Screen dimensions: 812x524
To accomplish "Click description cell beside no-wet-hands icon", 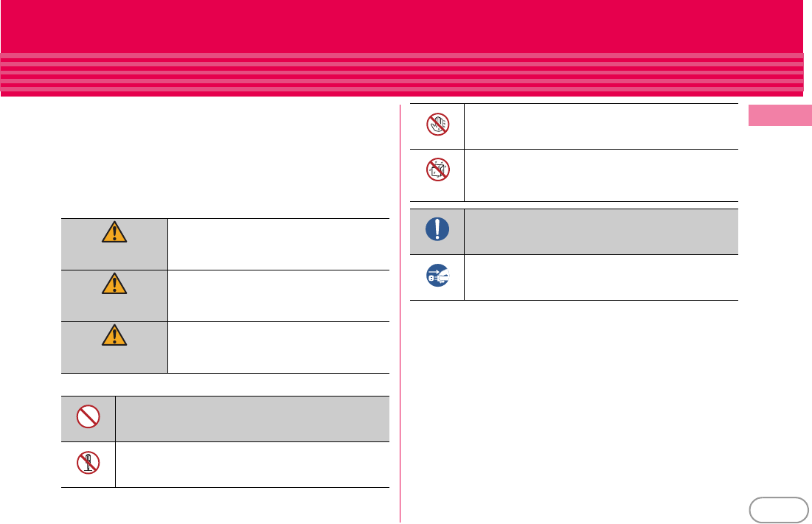I will click(x=601, y=126).
